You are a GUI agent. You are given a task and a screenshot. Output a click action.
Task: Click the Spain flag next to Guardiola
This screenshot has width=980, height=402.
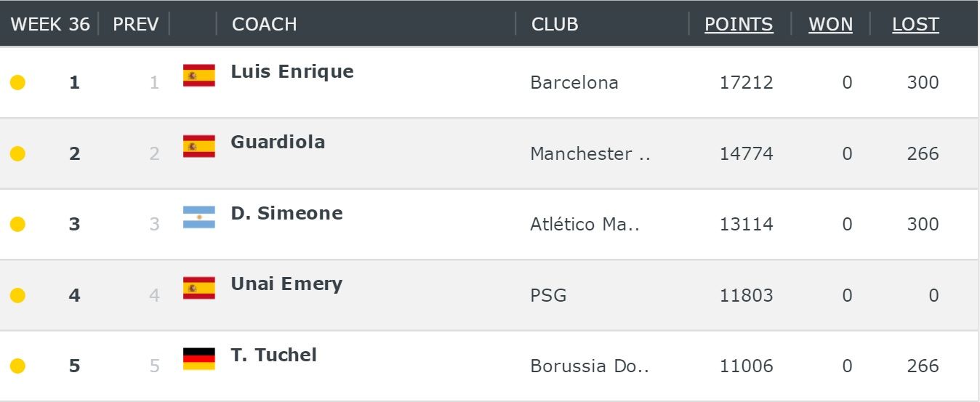coord(198,146)
